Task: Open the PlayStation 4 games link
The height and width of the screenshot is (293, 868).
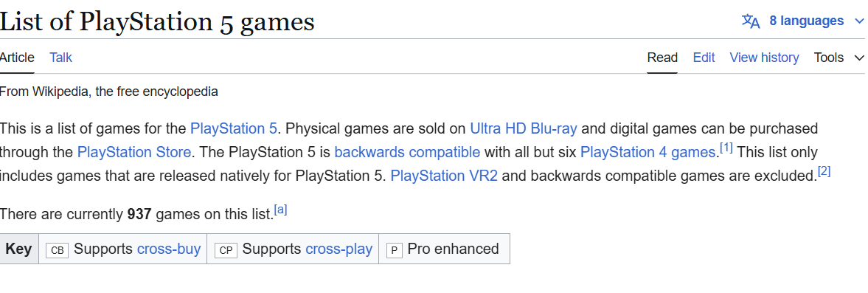Action: 647,152
